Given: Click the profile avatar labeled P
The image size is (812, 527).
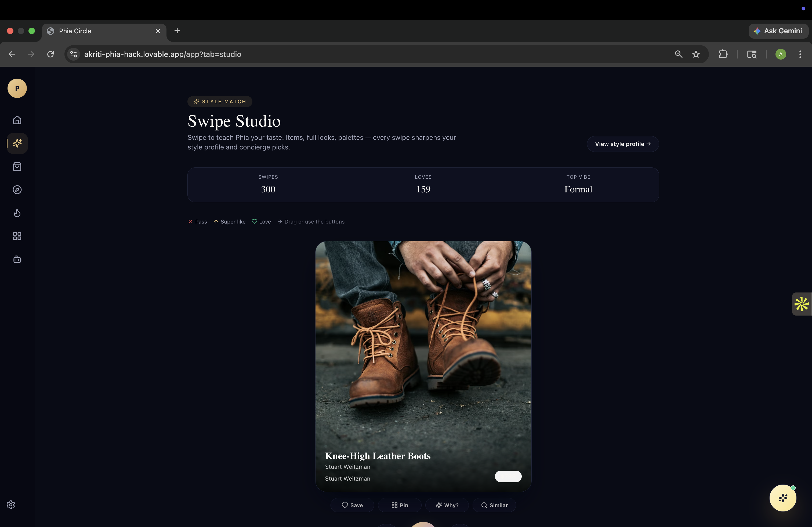Looking at the screenshot, I should click(x=17, y=88).
